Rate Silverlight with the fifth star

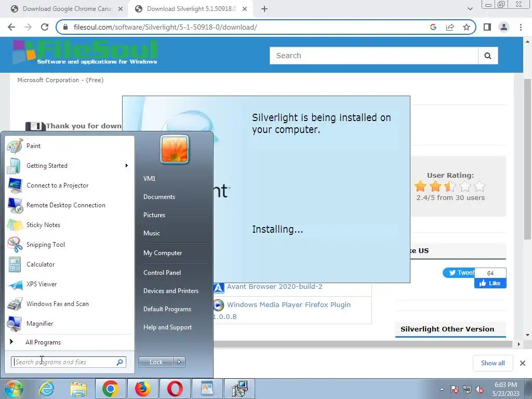point(480,187)
